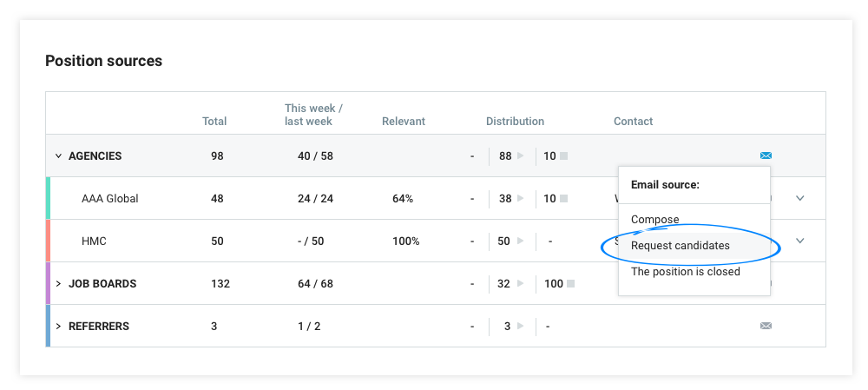Image resolution: width=868 pixels, height=390 pixels.
Task: Click the play arrow beside AAA Global's 38
Action: click(521, 199)
